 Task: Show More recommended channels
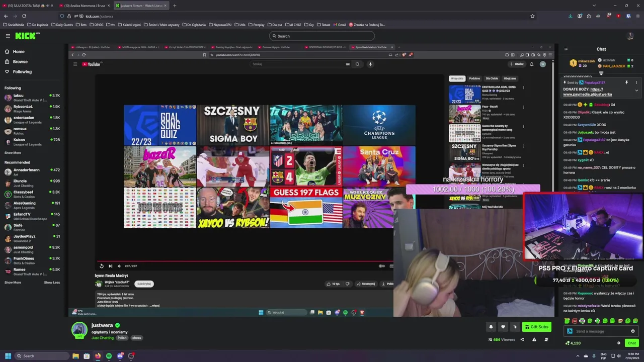coord(13,283)
